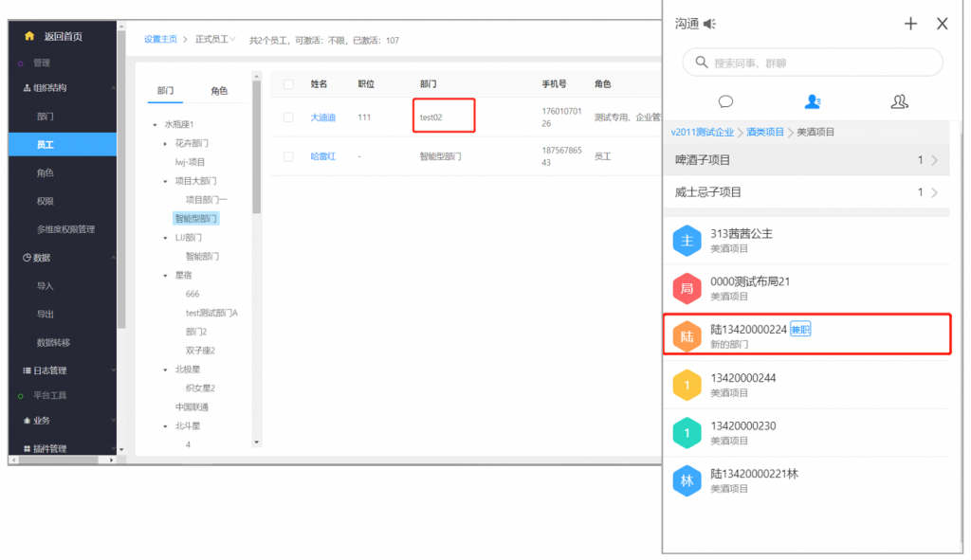971x560 pixels.
Task: Open the chat messages bubble icon
Action: tap(725, 101)
